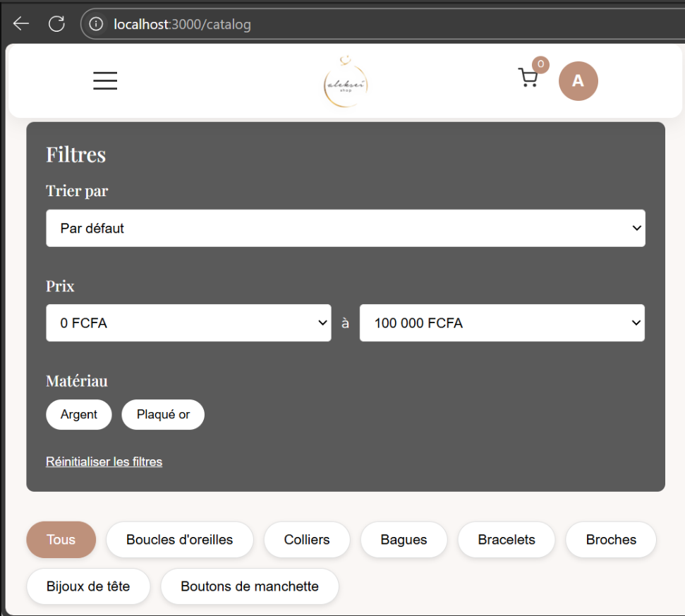Open the minimum price 0 FCFA dropdown
The height and width of the screenshot is (616, 685).
(188, 323)
